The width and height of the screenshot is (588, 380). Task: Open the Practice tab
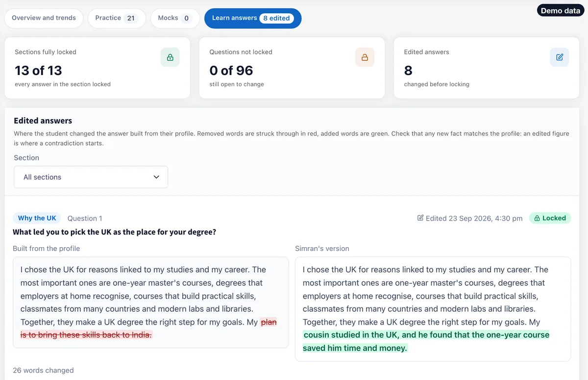pyautogui.click(x=117, y=18)
